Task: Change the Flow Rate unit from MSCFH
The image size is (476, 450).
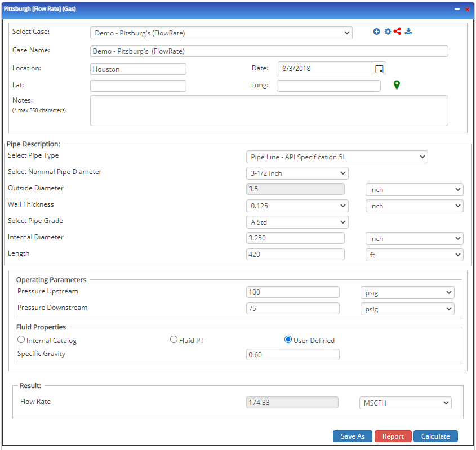Action: (x=406, y=402)
